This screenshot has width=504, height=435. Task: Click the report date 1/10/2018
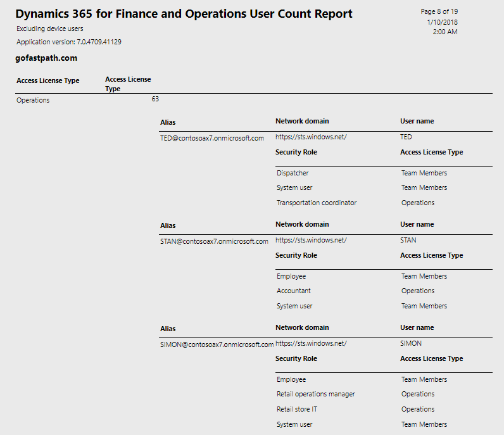coord(443,23)
